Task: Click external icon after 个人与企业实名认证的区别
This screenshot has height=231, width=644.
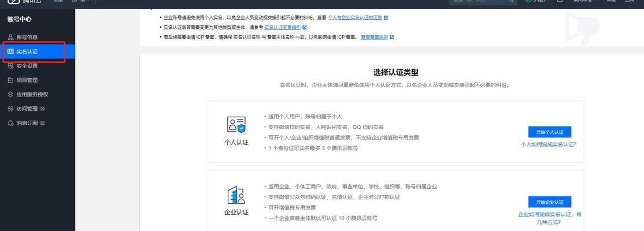Action: tap(386, 18)
